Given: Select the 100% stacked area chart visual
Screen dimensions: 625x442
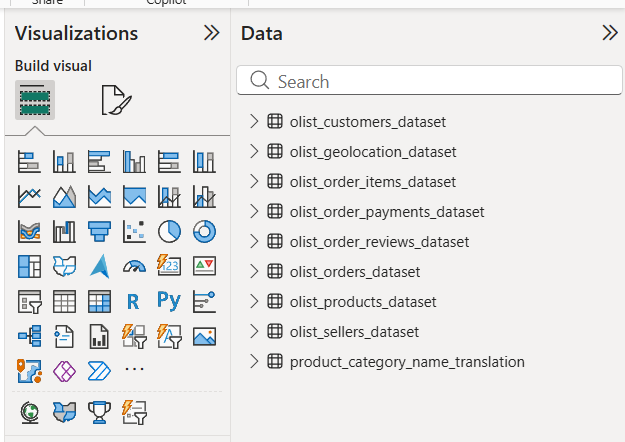Looking at the screenshot, I should pyautogui.click(x=134, y=196).
